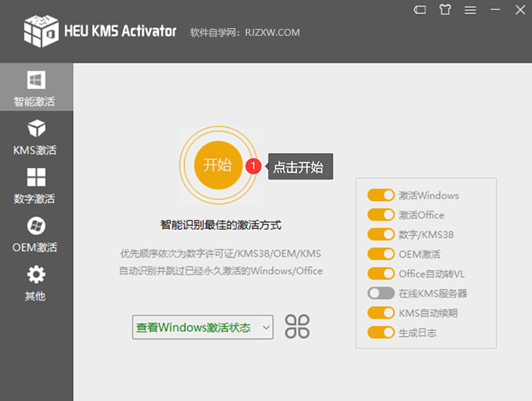Click the four-circles icon beside dropdown
This screenshot has height=401, width=532.
(x=297, y=326)
